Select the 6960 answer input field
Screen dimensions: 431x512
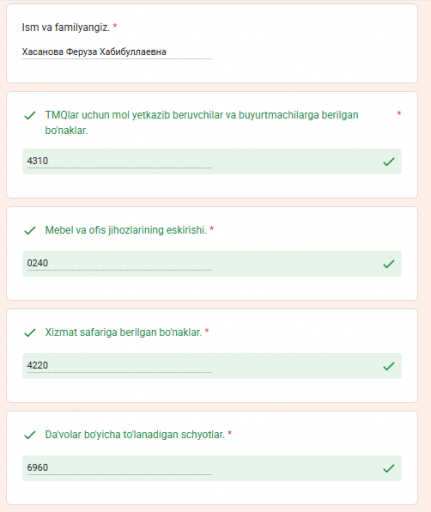click(119, 468)
